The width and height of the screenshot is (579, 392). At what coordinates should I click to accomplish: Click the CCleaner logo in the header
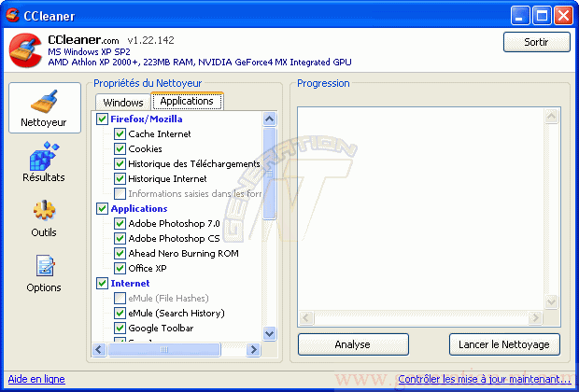point(25,50)
